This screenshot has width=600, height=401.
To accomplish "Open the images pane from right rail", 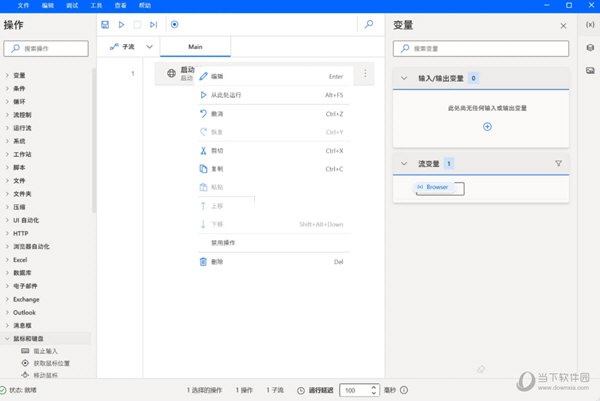I will tap(590, 70).
